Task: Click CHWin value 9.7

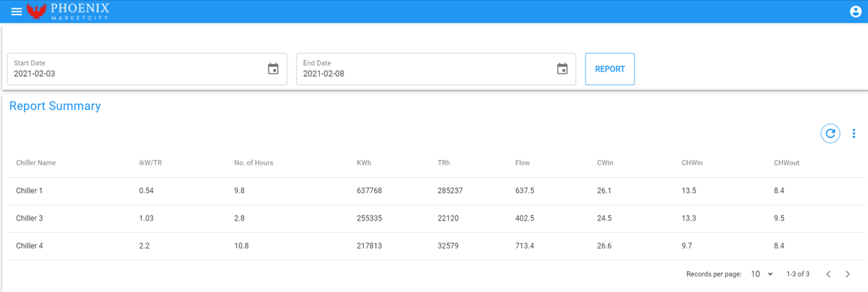Action: (x=687, y=245)
